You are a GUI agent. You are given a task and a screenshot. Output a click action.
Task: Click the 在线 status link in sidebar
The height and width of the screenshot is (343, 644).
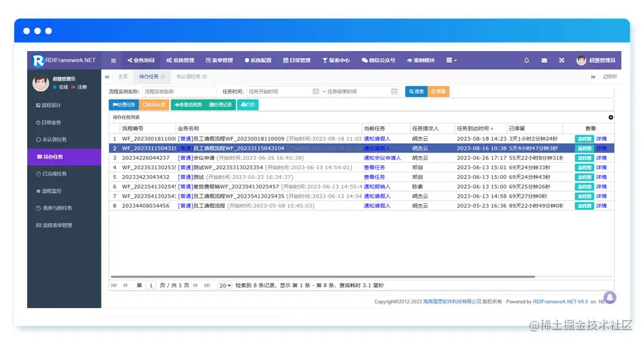pos(61,87)
